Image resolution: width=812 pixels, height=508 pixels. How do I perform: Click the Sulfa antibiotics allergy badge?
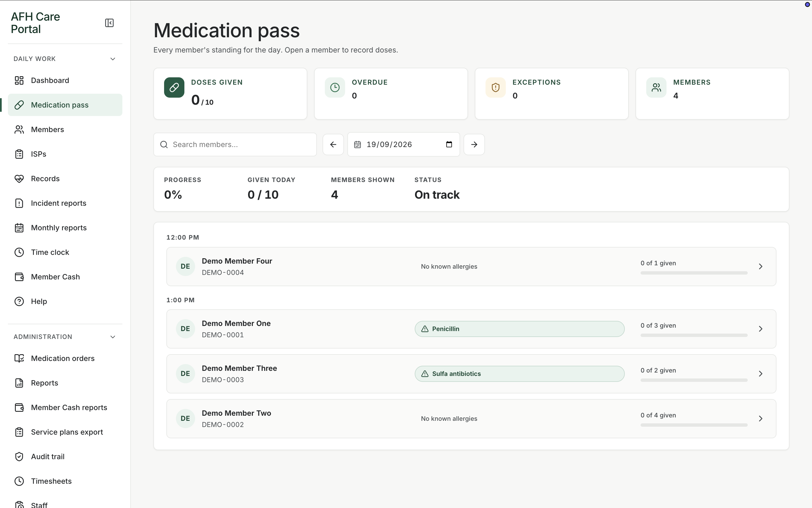(519, 374)
